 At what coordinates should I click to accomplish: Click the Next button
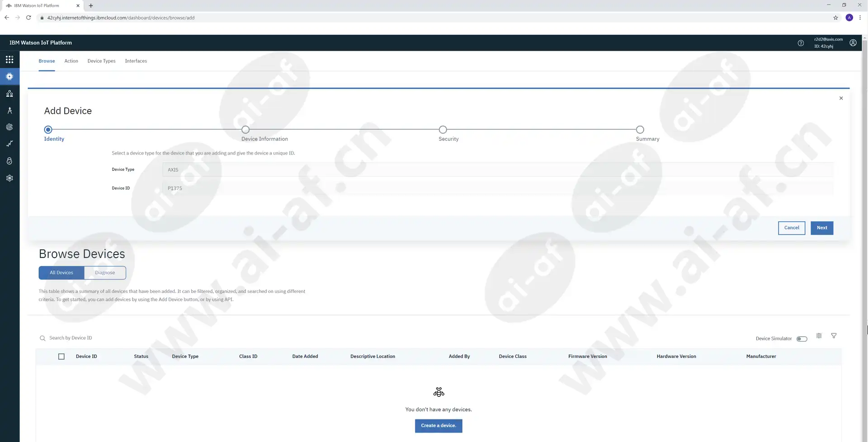coord(821,228)
